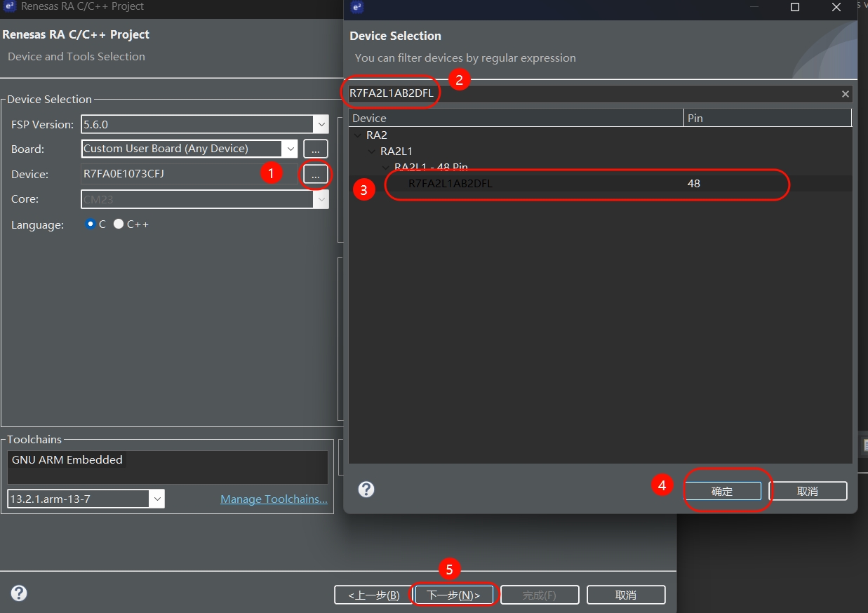Select the C++ language radio button
This screenshot has height=613, width=868.
(x=119, y=224)
